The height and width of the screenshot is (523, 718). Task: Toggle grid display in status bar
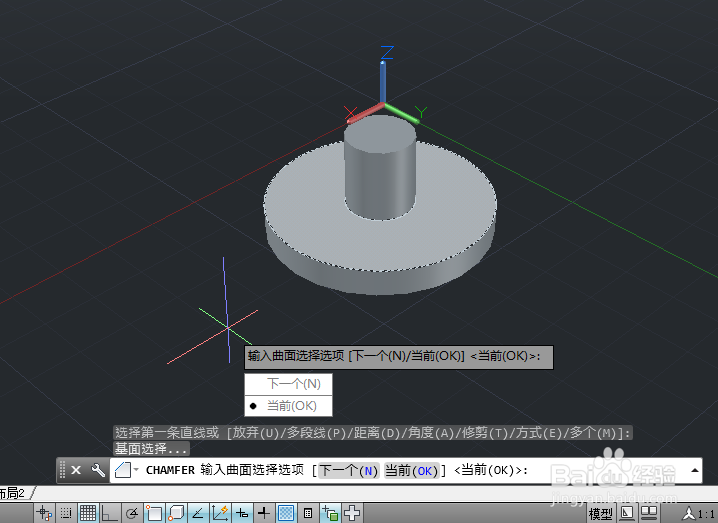coord(87,513)
